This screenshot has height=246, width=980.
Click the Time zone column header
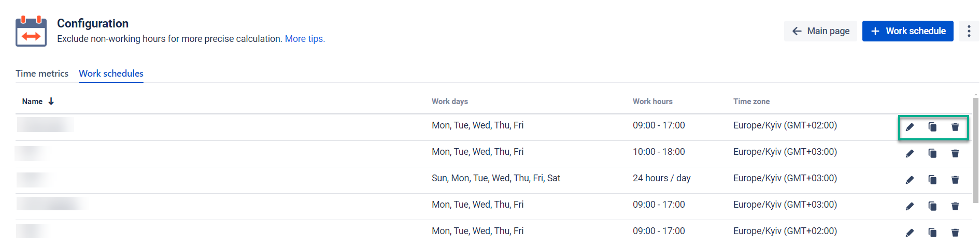click(x=751, y=102)
